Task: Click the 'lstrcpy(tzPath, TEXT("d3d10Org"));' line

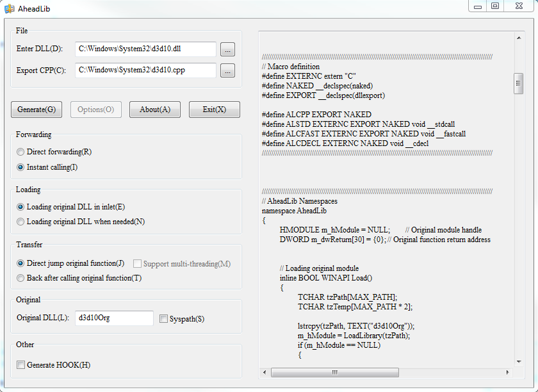Action: click(x=356, y=326)
